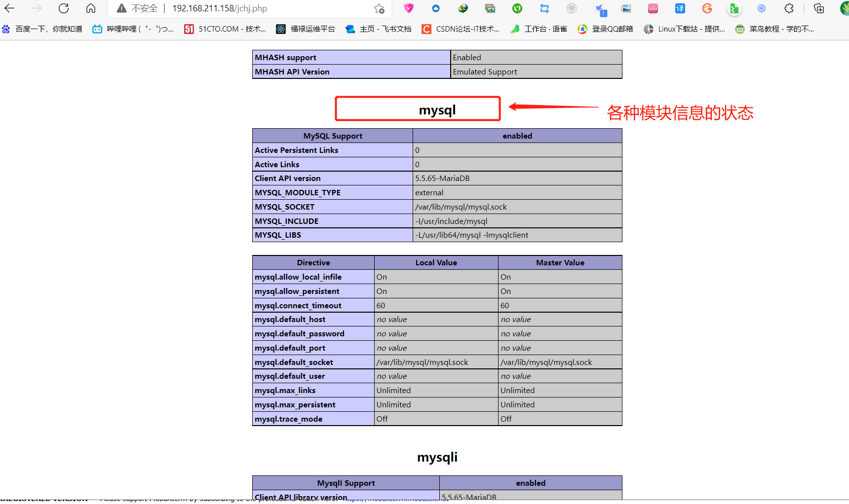Open the bilibili bookmark

(x=133, y=29)
